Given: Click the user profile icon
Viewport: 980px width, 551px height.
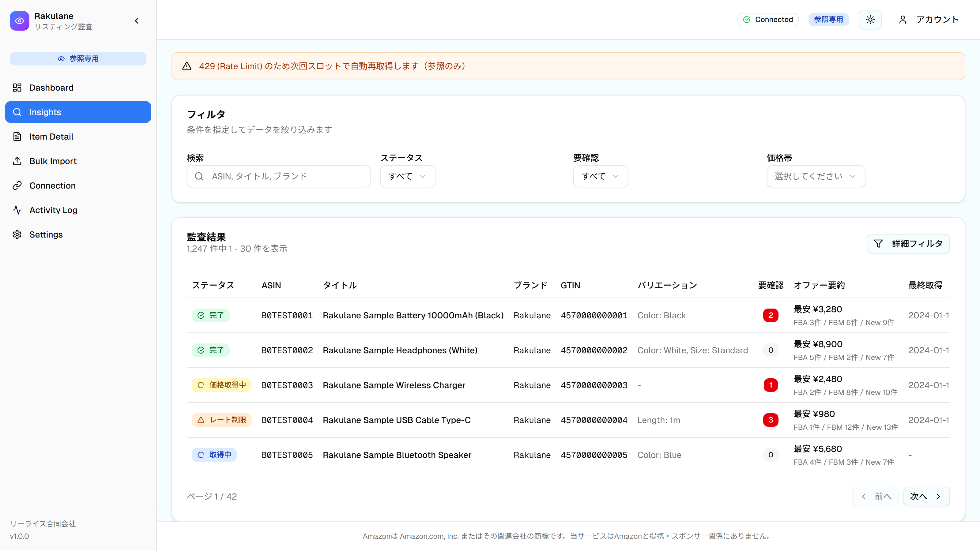Looking at the screenshot, I should 903,19.
